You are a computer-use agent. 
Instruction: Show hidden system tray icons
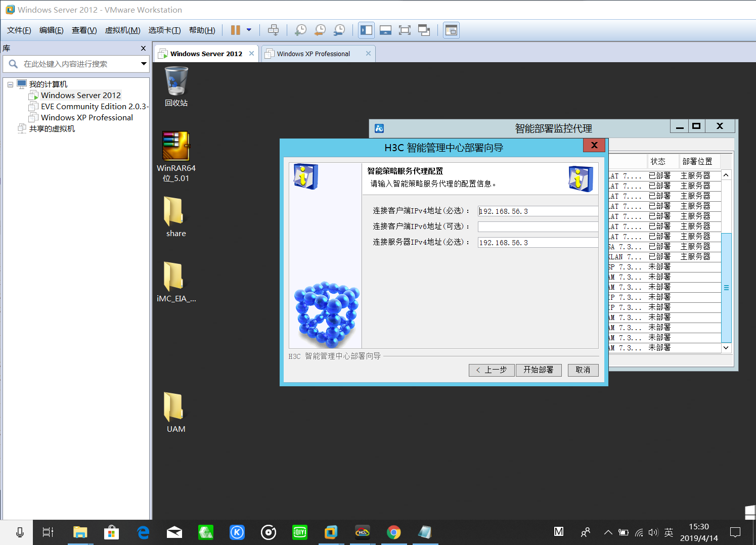pos(608,532)
